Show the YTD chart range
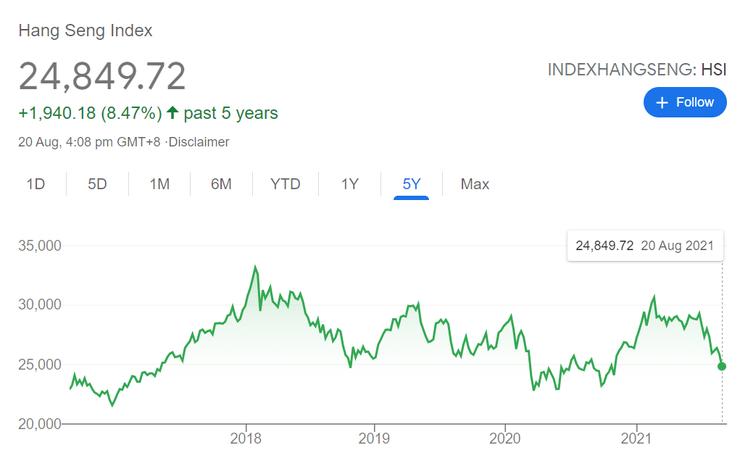 pyautogui.click(x=286, y=184)
